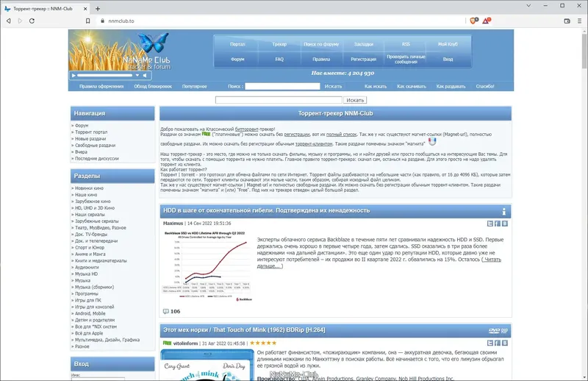This screenshot has height=381, width=588.
Task: Click the Правила оформления link
Action: pos(101,86)
